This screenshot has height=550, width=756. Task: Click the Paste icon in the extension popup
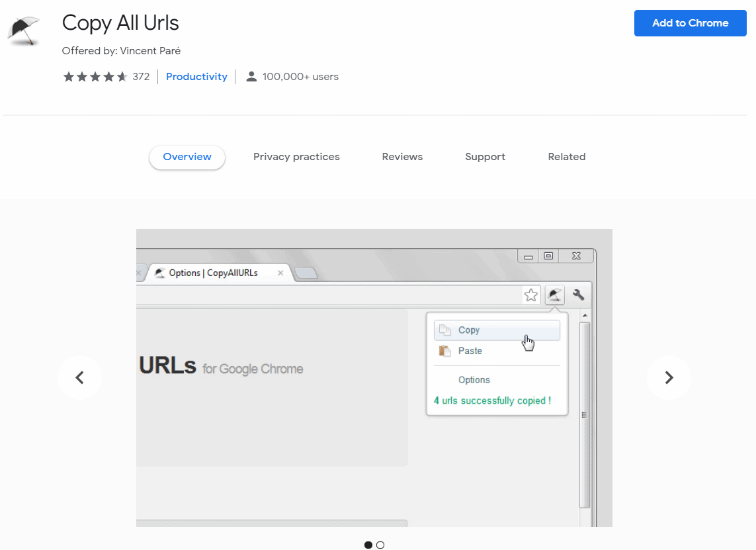444,351
